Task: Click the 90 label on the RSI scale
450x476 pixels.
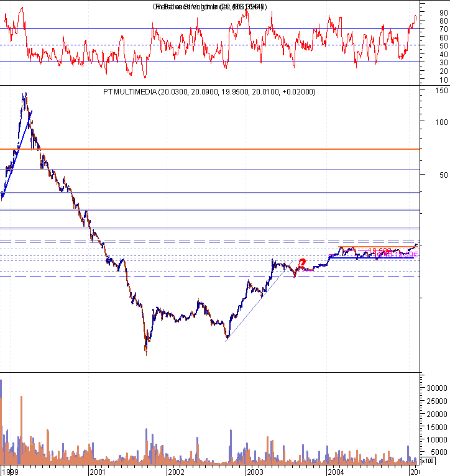Action: pos(444,13)
